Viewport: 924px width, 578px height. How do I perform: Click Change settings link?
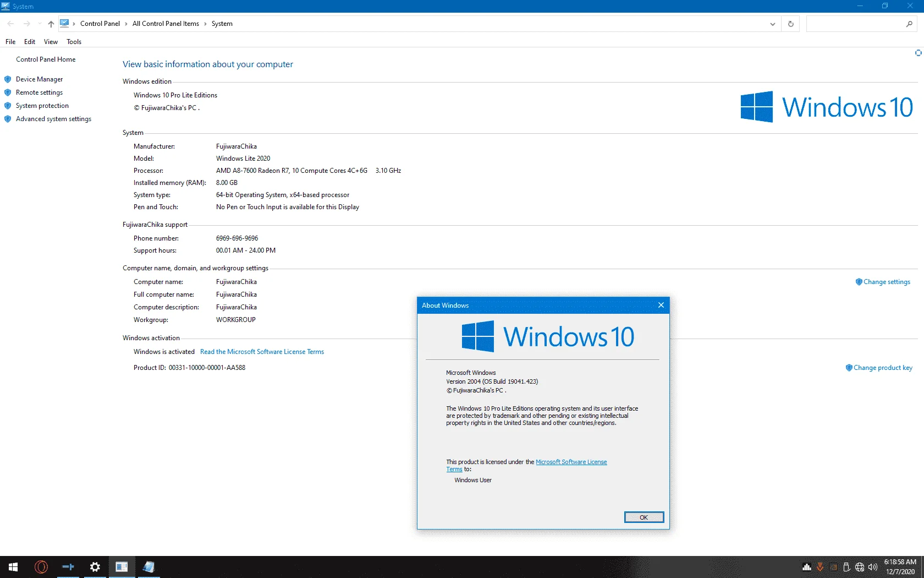[887, 282]
